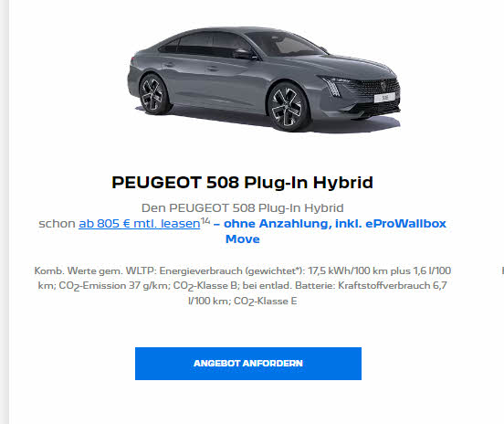The width and height of the screenshot is (504, 424).
Task: Click the car's rear alloy wheel
Action: click(x=153, y=94)
